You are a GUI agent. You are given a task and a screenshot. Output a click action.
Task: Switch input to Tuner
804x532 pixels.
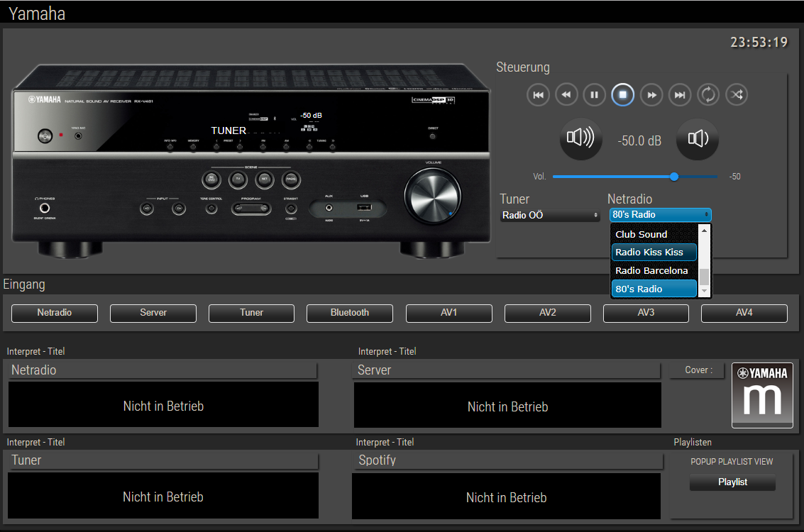click(x=251, y=313)
